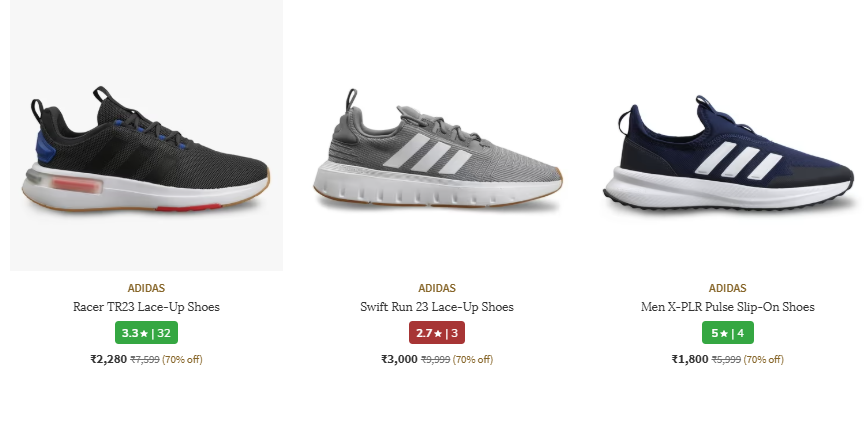Click the 70% off label under X-PLR Pulse
The height and width of the screenshot is (445, 868).
[763, 360]
